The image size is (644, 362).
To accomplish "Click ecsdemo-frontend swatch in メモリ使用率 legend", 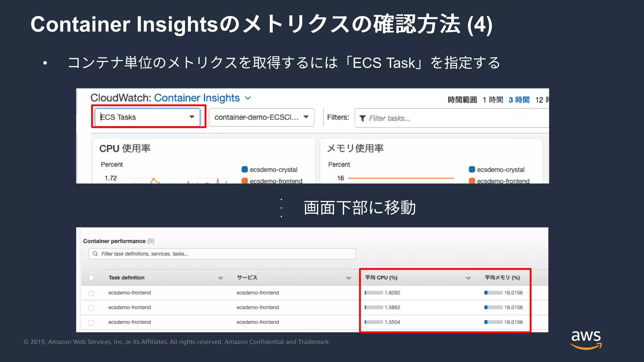I will pyautogui.click(x=472, y=181).
